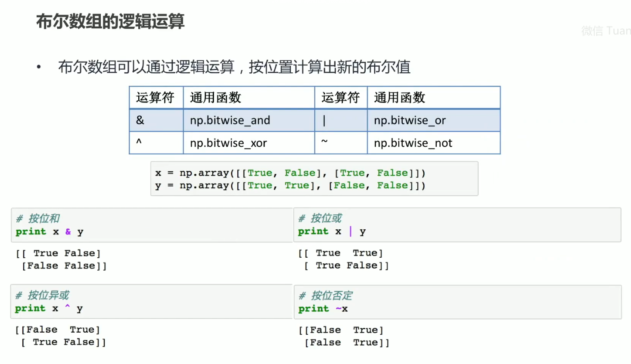
Task: Select np.bitwise_and table cell
Action: click(249, 120)
